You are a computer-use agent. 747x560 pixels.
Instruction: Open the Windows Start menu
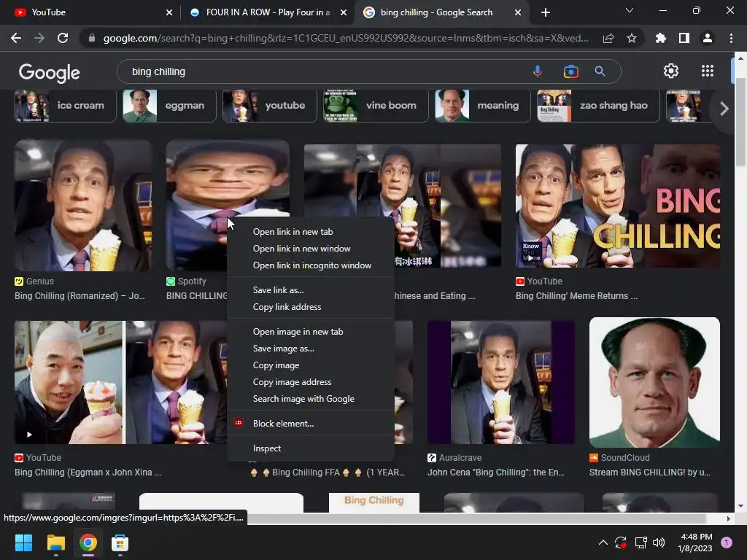point(23,542)
